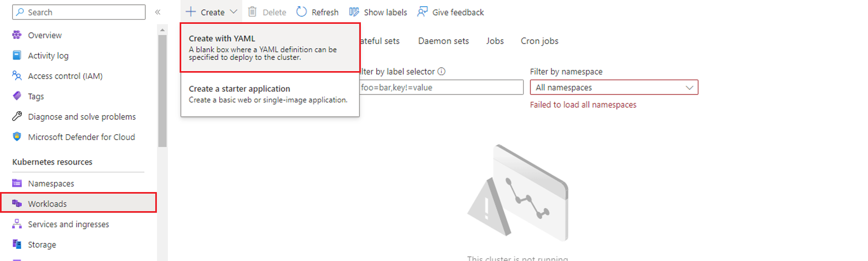Click the Namespaces icon
The width and height of the screenshot is (868, 261).
(17, 184)
